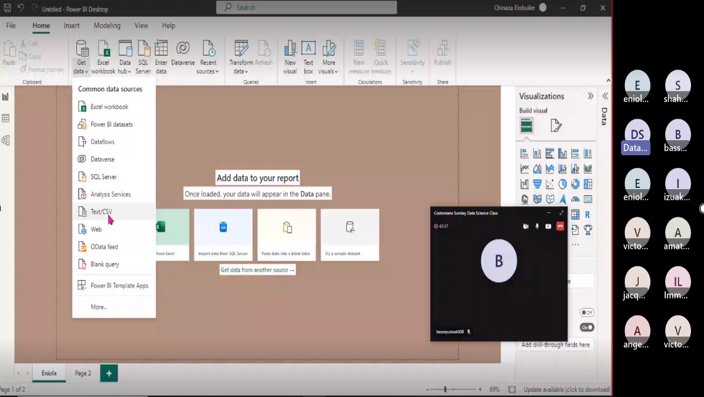
Task: Open Power BI Template Apps entry
Action: [114, 285]
